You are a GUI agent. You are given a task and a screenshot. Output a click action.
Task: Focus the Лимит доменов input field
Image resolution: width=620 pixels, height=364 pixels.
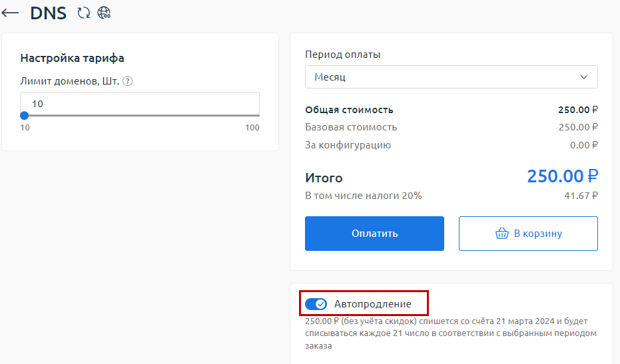[140, 104]
